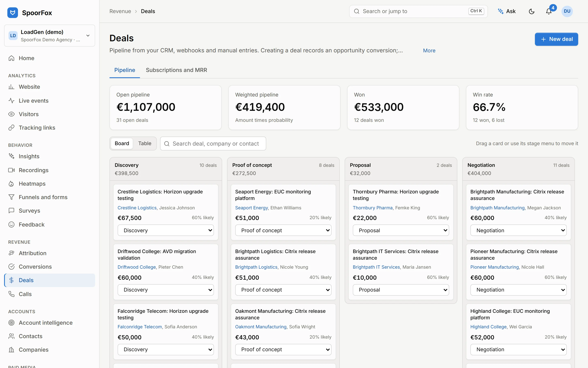Open the stage dropdown for the Thornbury Pharma deal
Image resolution: width=588 pixels, height=368 pixels.
[x=401, y=230]
